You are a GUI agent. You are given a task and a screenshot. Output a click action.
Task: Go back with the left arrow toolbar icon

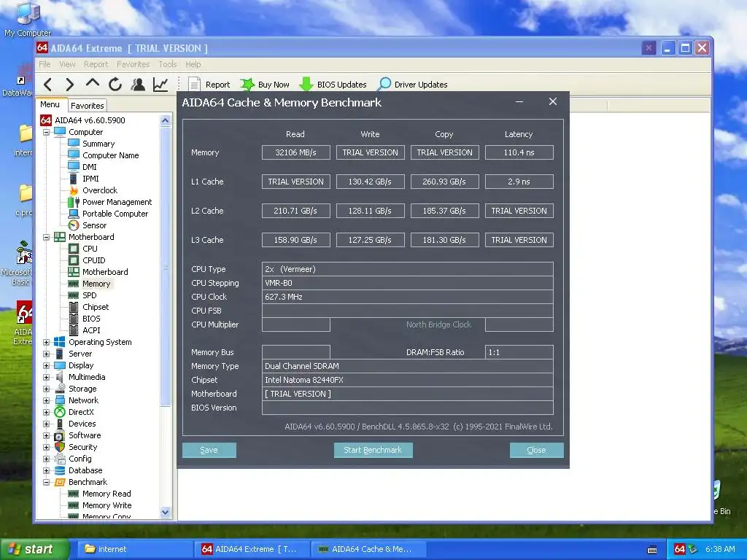tap(47, 85)
